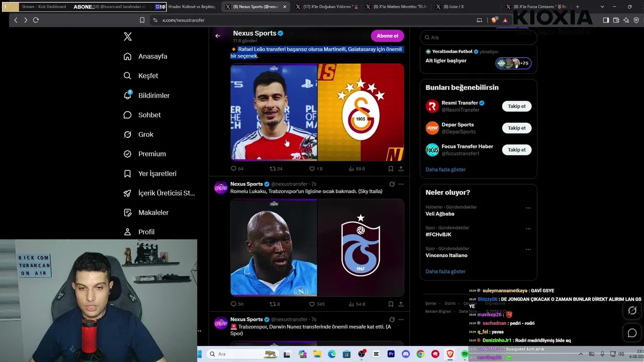Click the Profil person icon
Viewport: 644px width, 362px height.
(128, 232)
